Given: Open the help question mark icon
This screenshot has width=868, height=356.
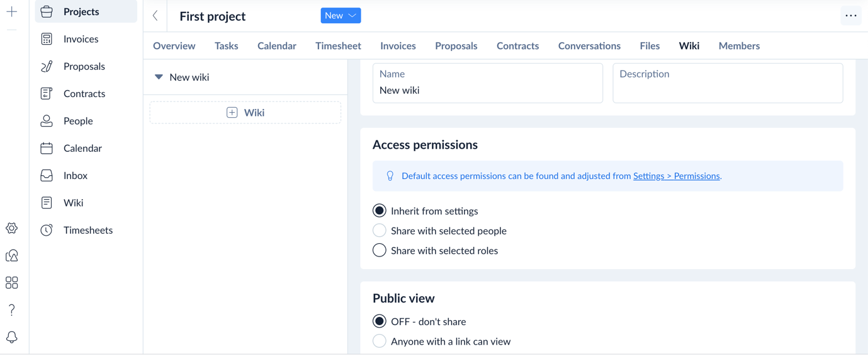Looking at the screenshot, I should tap(12, 310).
